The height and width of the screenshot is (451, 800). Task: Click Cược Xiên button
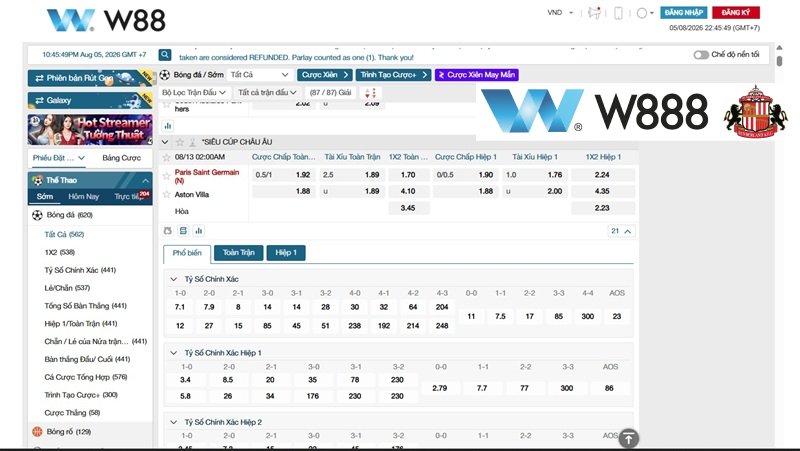[324, 75]
